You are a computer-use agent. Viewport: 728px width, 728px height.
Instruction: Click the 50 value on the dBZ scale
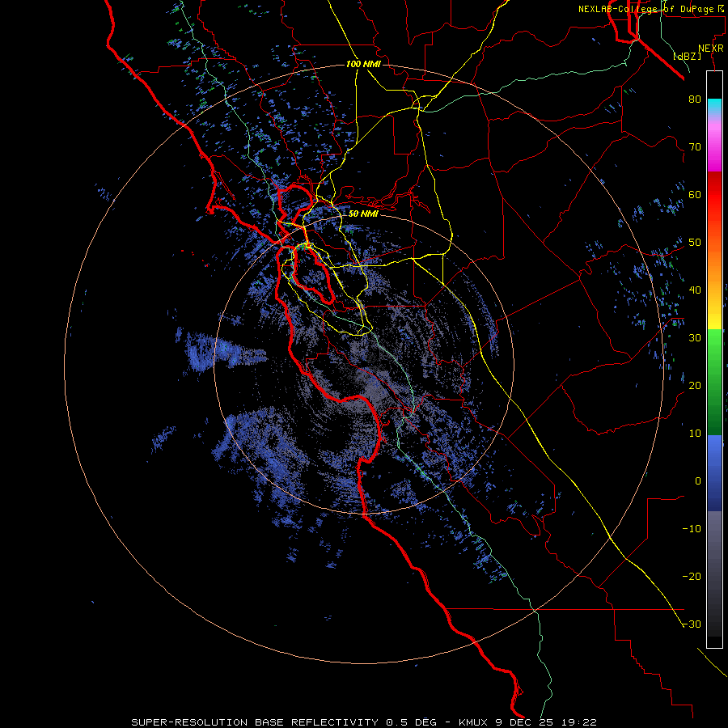coord(695,243)
